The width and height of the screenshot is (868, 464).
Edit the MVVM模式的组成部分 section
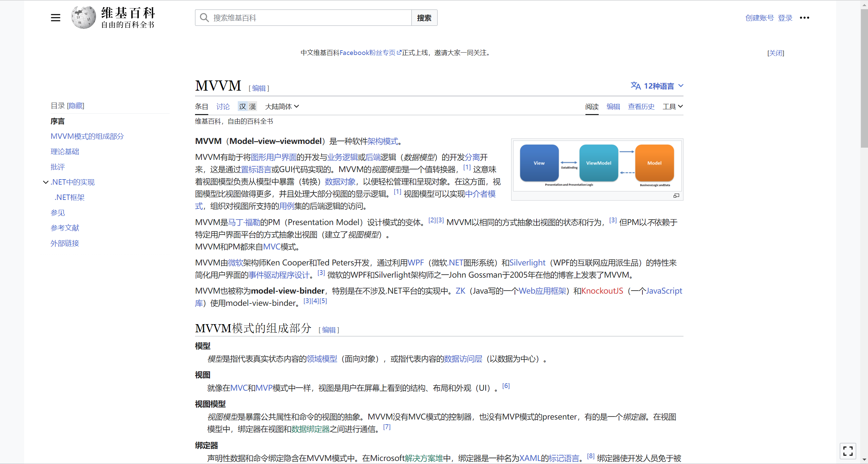[329, 330]
